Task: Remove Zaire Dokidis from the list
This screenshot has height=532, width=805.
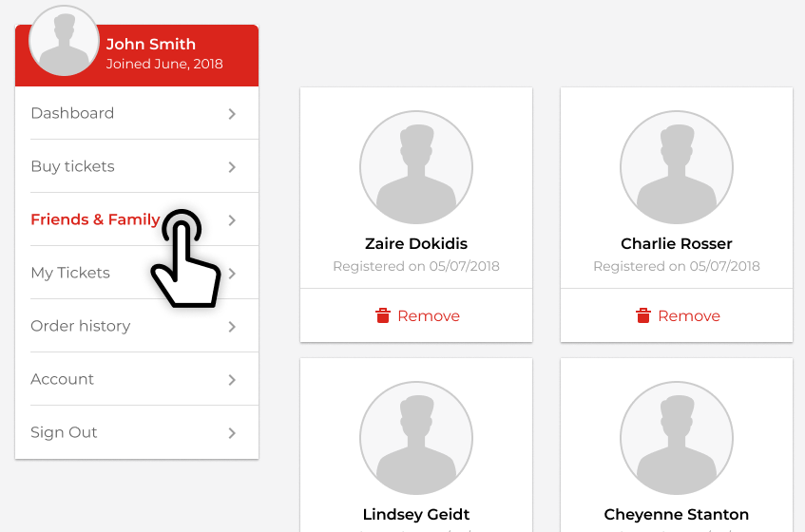Action: click(416, 315)
